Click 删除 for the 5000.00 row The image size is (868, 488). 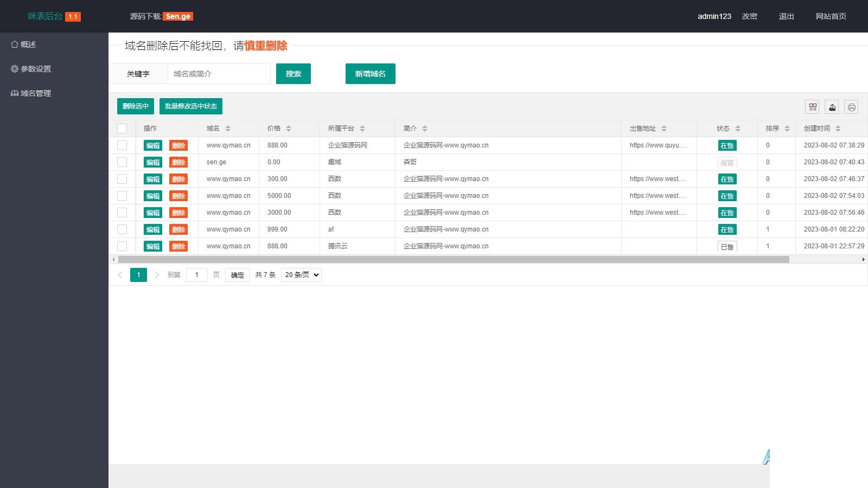tap(178, 196)
